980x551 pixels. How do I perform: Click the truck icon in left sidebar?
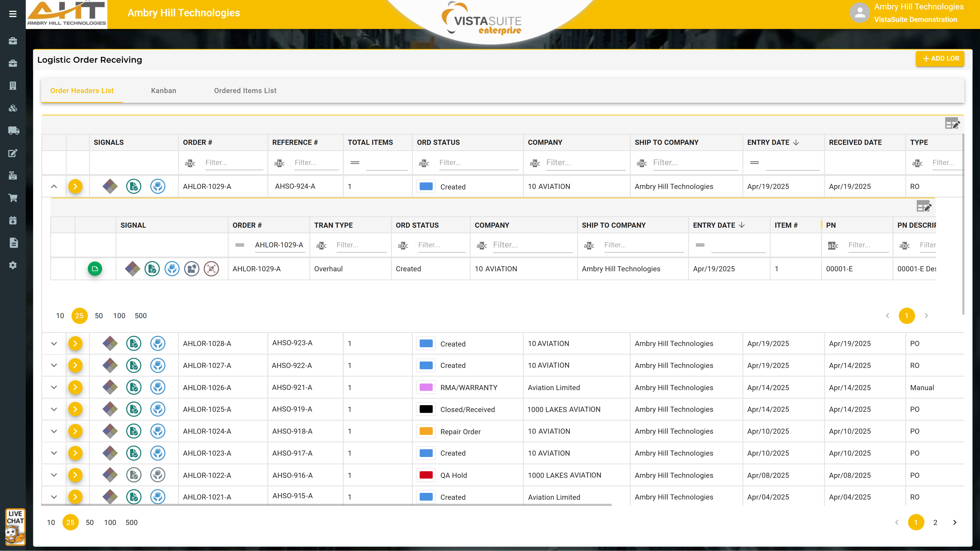[13, 131]
